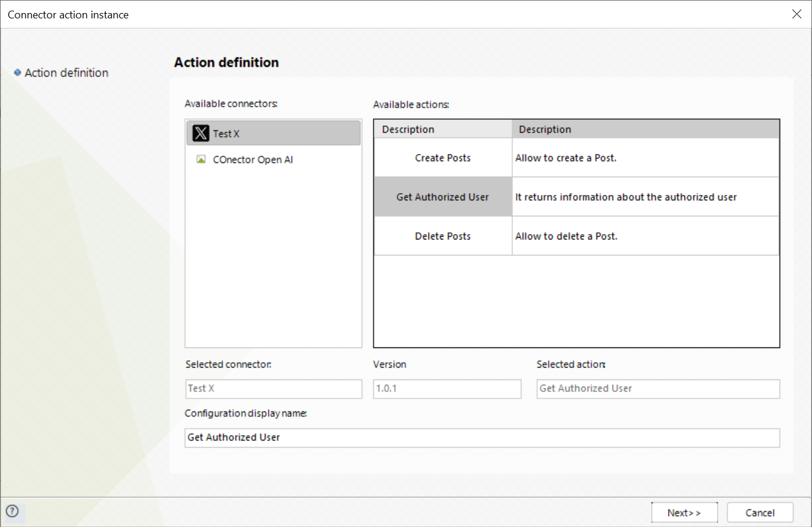This screenshot has height=527, width=812.
Task: Focus the Selected connector field
Action: click(x=273, y=389)
